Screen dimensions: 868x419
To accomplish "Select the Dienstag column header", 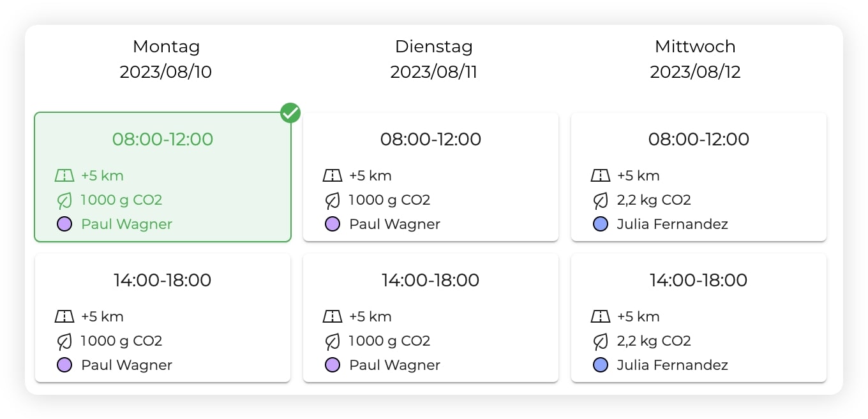I will click(x=434, y=46).
